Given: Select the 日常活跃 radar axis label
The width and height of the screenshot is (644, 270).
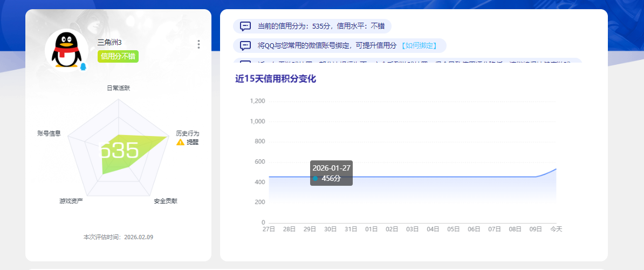Looking at the screenshot, I should [x=118, y=88].
